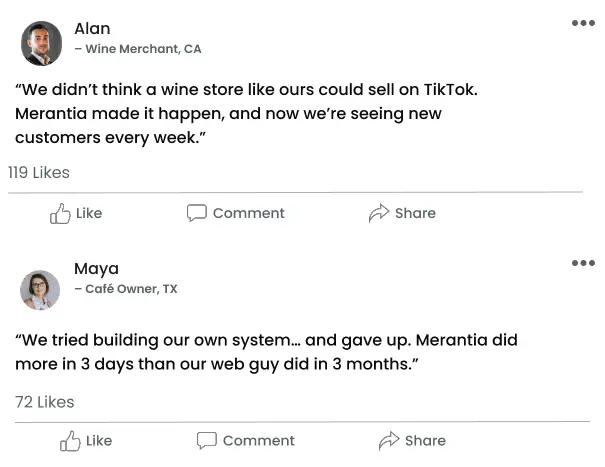View the 72 Likes on Maya's post
Image resolution: width=605 pixels, height=467 pixels.
(x=45, y=402)
